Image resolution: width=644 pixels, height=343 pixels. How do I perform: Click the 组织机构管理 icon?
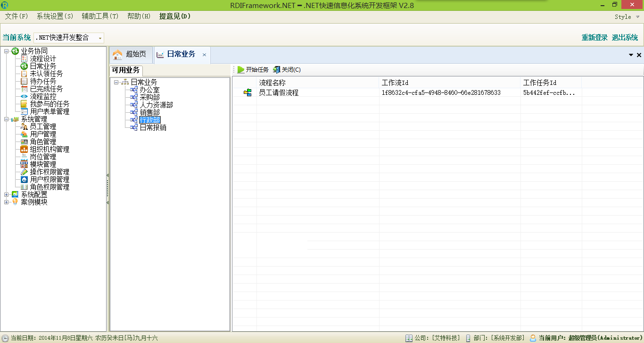[24, 149]
